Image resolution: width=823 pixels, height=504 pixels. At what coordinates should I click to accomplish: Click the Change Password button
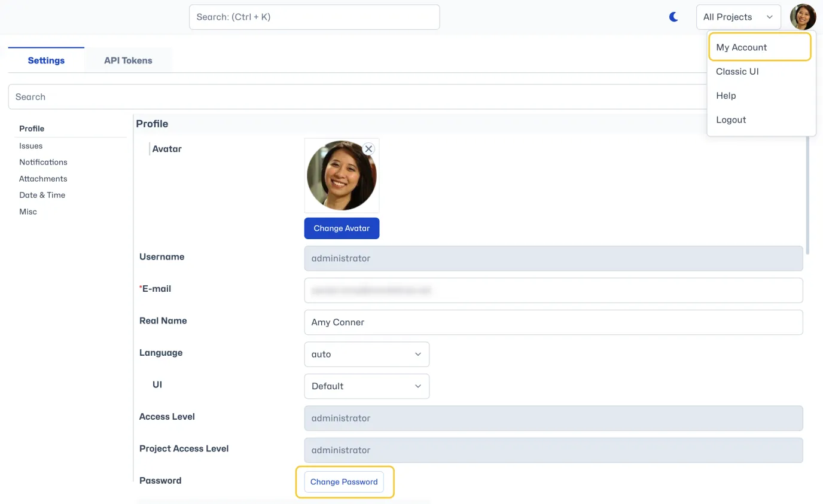click(344, 482)
